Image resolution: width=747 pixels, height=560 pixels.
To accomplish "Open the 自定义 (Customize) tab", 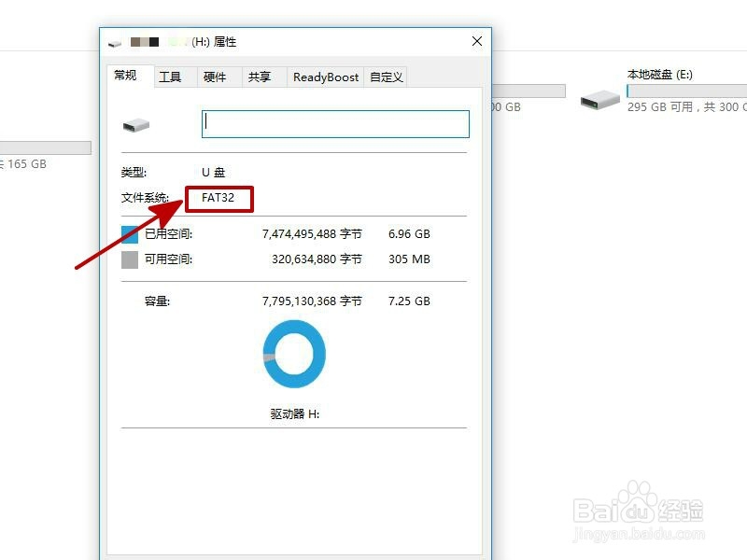I will pos(385,77).
